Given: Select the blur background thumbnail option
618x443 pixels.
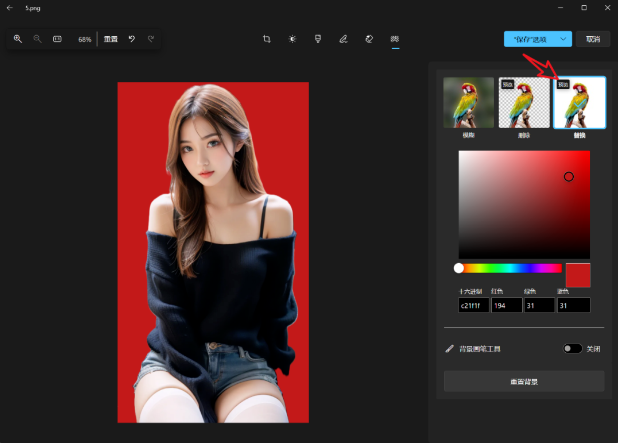Looking at the screenshot, I should pyautogui.click(x=468, y=103).
